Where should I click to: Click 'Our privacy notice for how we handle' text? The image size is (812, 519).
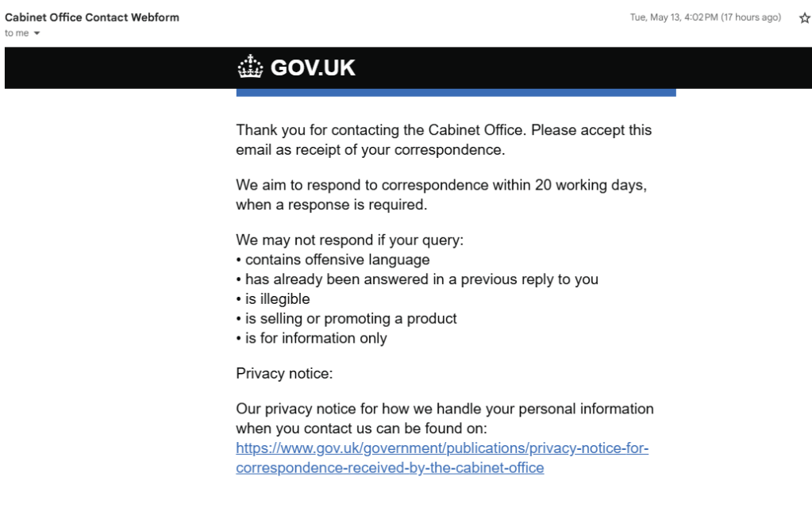[444, 409]
